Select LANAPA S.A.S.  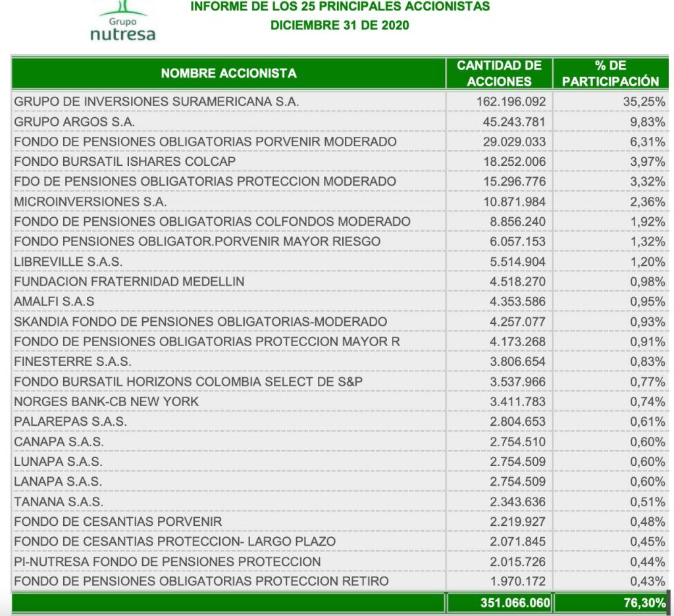point(58,482)
